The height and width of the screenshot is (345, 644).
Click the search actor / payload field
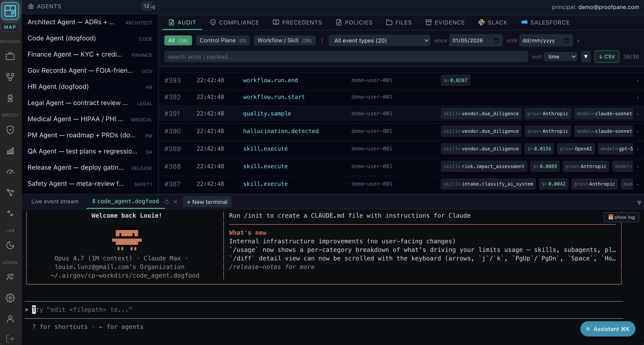click(346, 57)
